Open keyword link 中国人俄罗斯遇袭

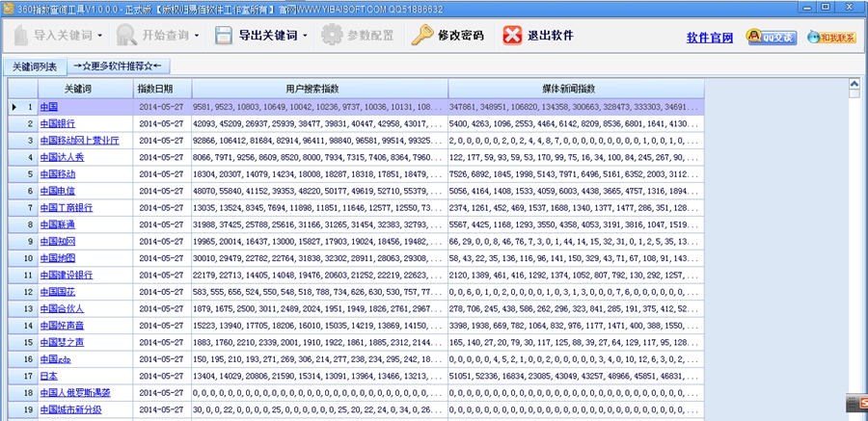pos(75,393)
